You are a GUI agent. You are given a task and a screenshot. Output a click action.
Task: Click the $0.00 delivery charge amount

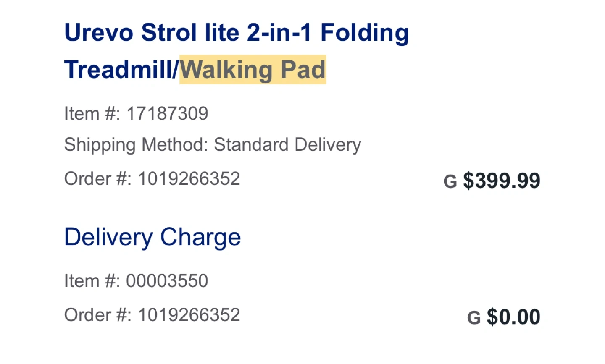[513, 317]
